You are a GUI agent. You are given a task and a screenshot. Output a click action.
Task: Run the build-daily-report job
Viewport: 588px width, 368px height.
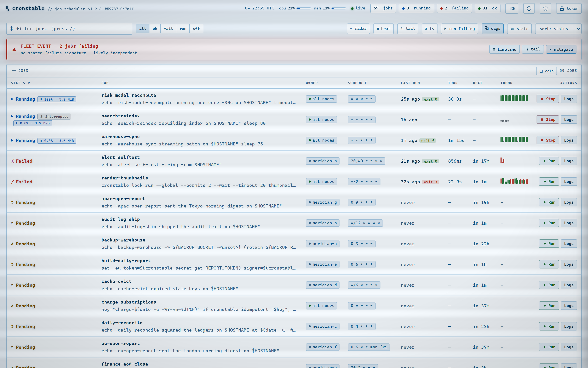[549, 265]
